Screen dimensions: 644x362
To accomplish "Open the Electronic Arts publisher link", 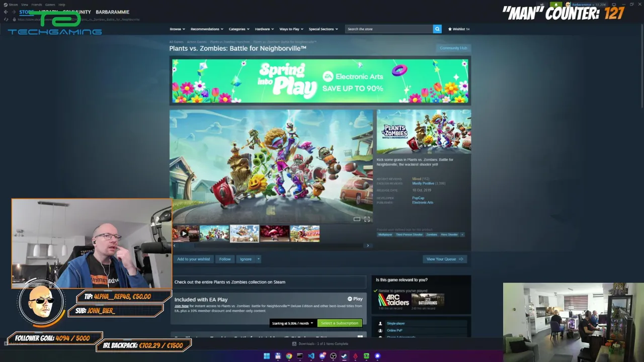I will (x=423, y=203).
